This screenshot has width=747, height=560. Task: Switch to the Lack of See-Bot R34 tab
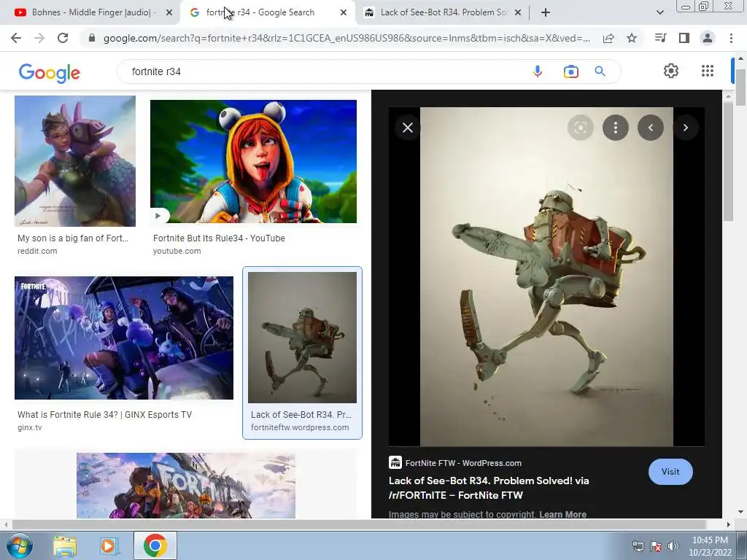[443, 12]
